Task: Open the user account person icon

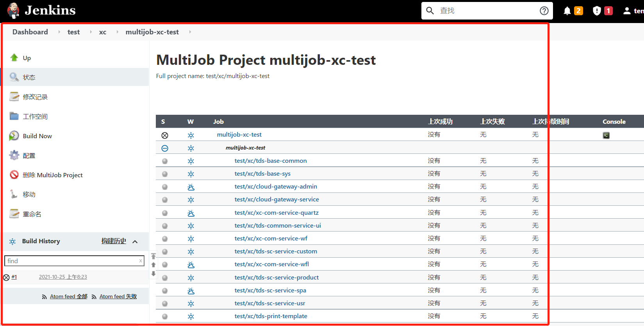Action: coord(627,11)
